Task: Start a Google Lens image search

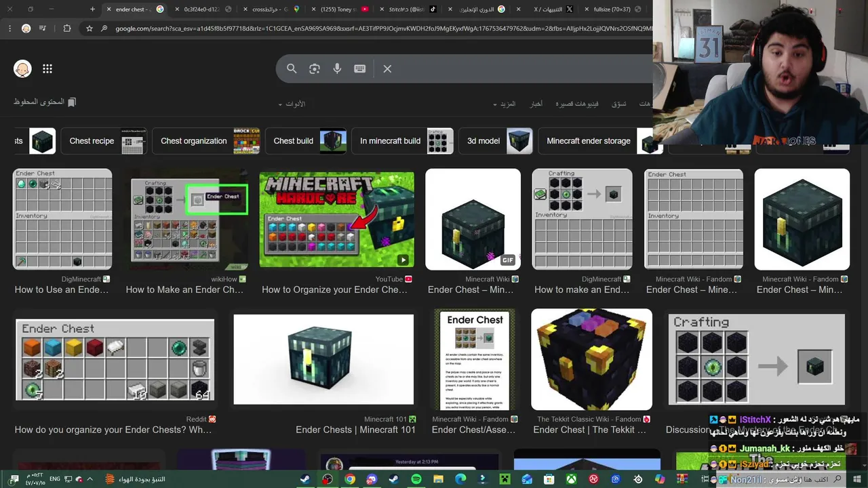Action: pyautogui.click(x=315, y=68)
